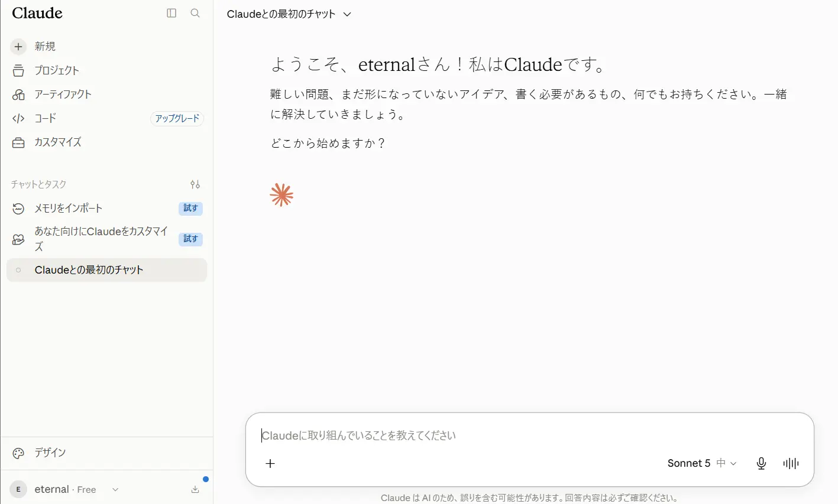
Task: Click the Claude logo in sidebar
Action: [x=37, y=13]
